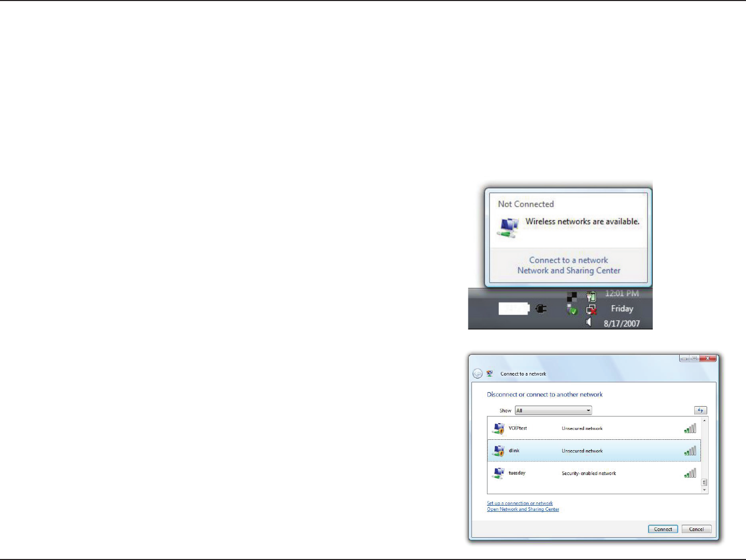Select the dlink network name
This screenshot has height=560, width=746.
point(514,451)
